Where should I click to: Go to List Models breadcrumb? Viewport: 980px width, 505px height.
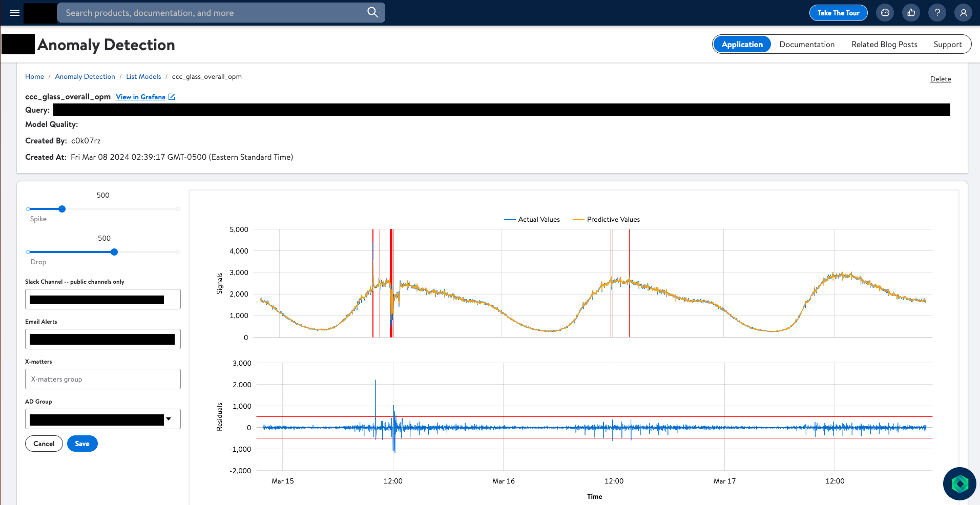[143, 76]
